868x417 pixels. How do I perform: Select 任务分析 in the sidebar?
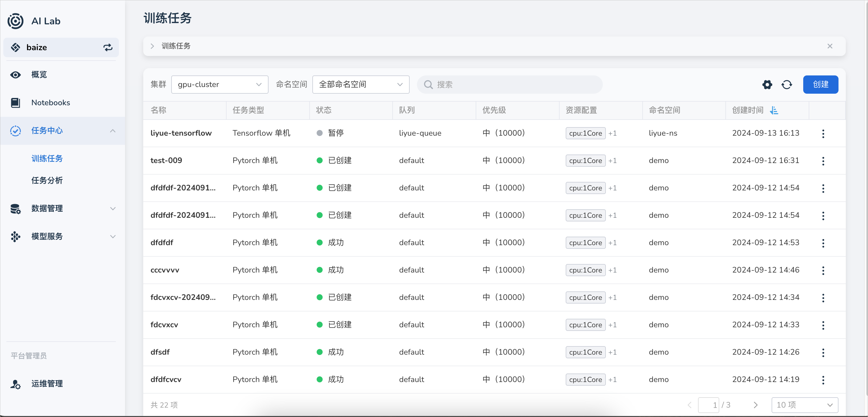[x=47, y=180]
